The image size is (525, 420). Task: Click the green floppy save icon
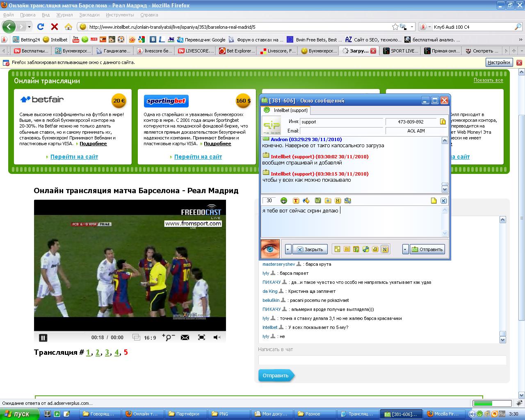[x=317, y=201]
